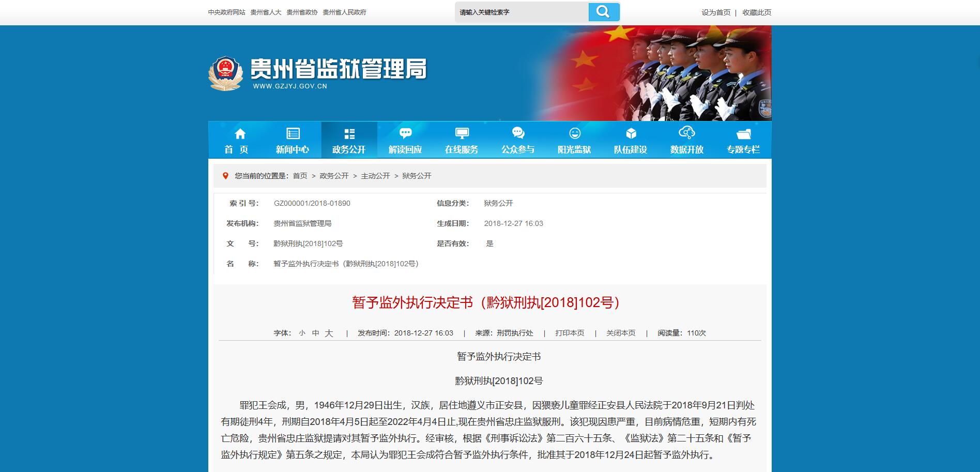Image resolution: width=980 pixels, height=472 pixels.
Task: Set font size to 中
Action: click(315, 333)
